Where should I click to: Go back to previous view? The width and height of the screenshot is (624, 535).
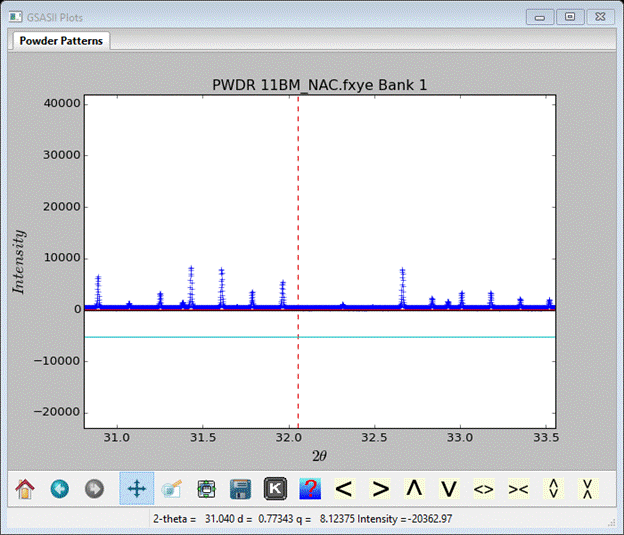pos(60,488)
